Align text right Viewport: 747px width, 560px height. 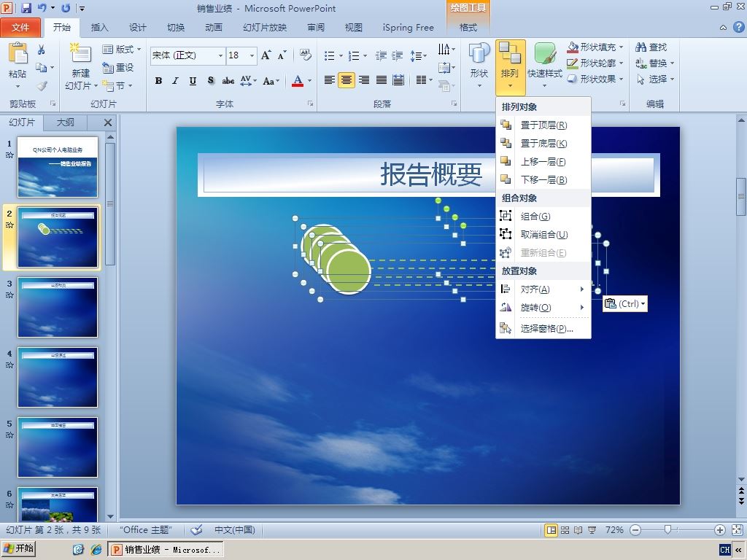tap(364, 80)
